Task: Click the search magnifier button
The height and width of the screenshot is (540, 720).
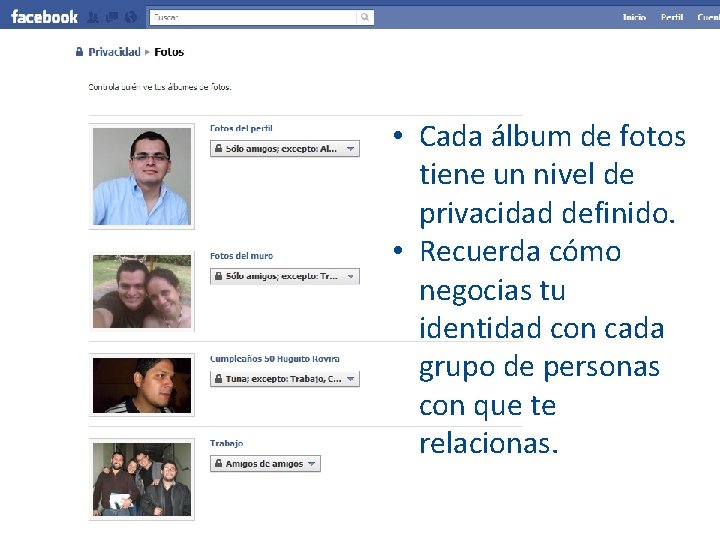Action: [x=365, y=17]
